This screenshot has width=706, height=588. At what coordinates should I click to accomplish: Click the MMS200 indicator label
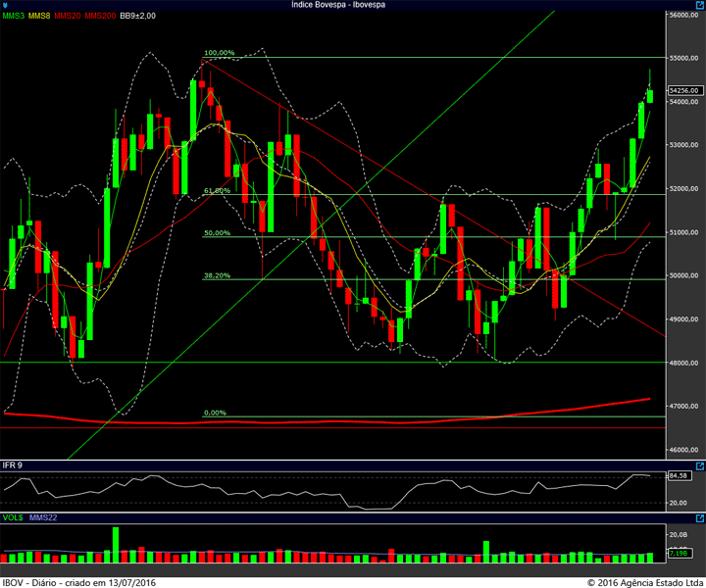[x=100, y=16]
